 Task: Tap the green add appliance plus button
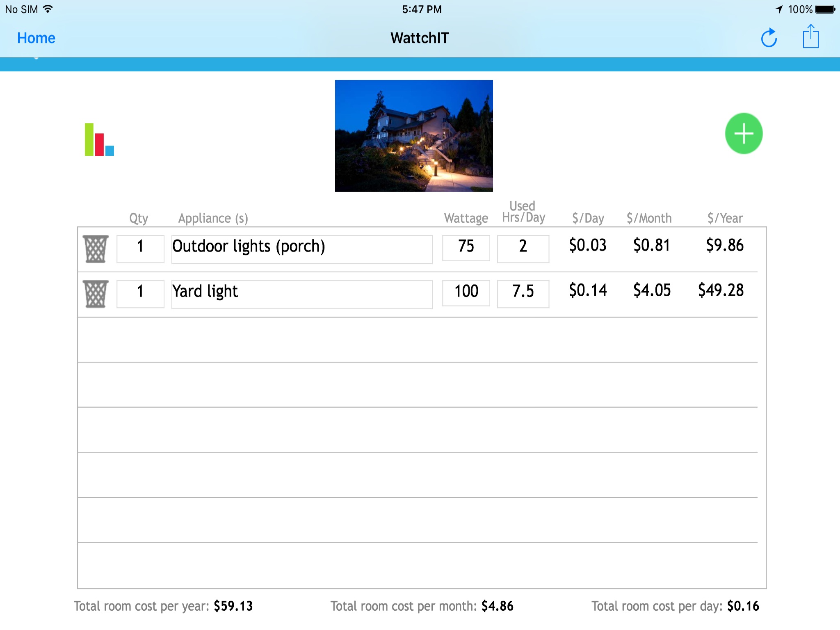pyautogui.click(x=744, y=134)
